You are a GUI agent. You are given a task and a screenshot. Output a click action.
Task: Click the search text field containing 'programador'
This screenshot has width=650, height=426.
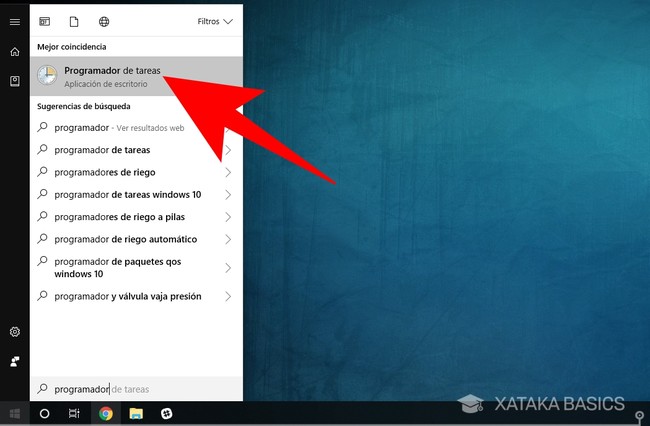(x=136, y=389)
